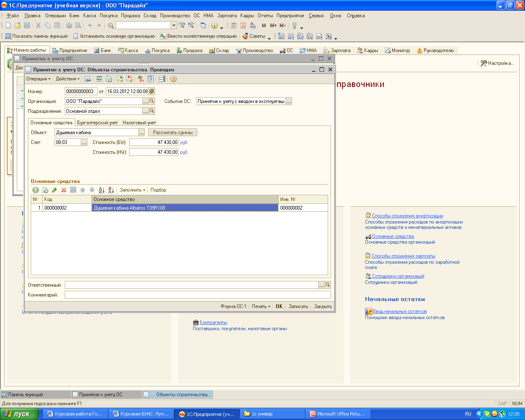Viewport: 525px width, 420px height.
Task: Switch to the Налоговый учет tab
Action: (139, 123)
